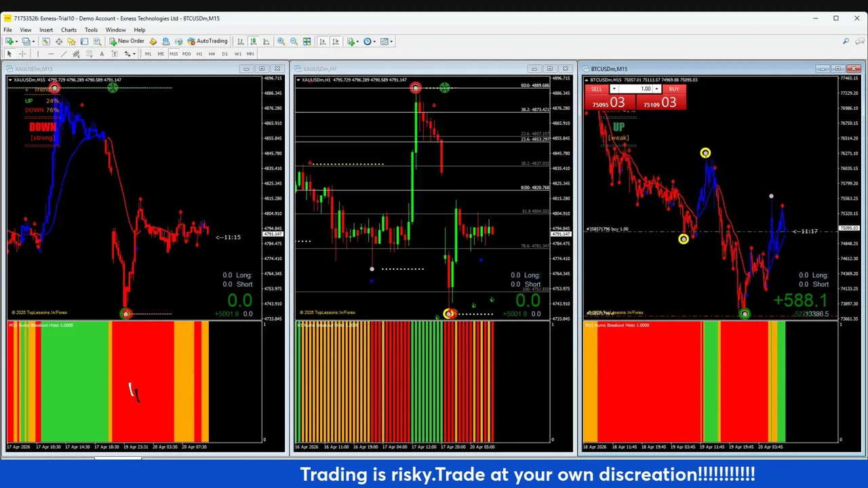Screen dimensions: 868x488
Task: Click SELL on BTCUSDm panel
Action: coord(597,89)
